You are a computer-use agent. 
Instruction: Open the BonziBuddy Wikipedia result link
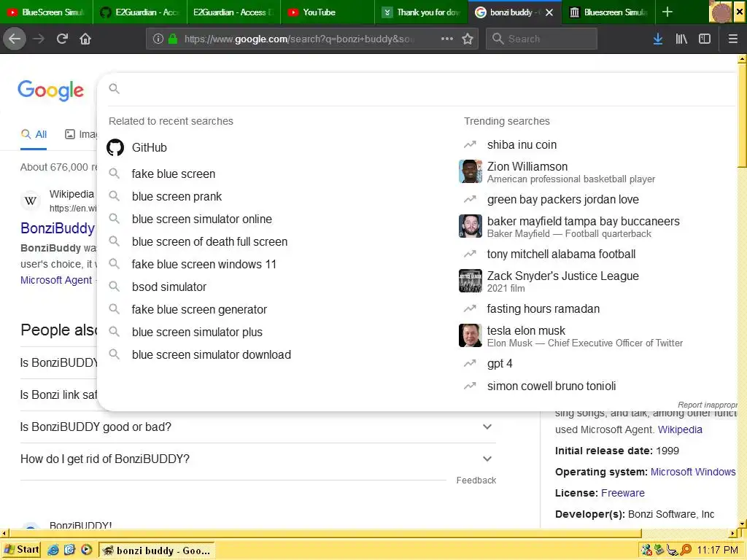coord(58,228)
